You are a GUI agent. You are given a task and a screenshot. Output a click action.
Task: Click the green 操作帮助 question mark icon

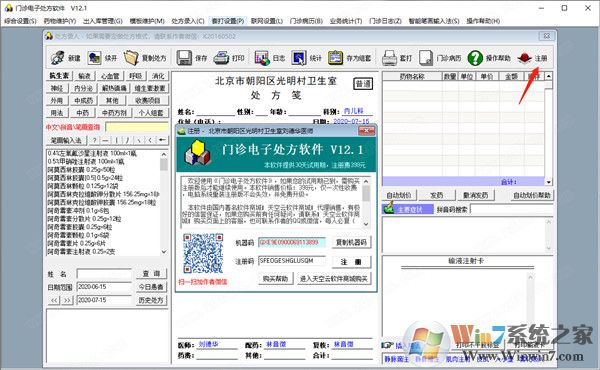click(475, 58)
